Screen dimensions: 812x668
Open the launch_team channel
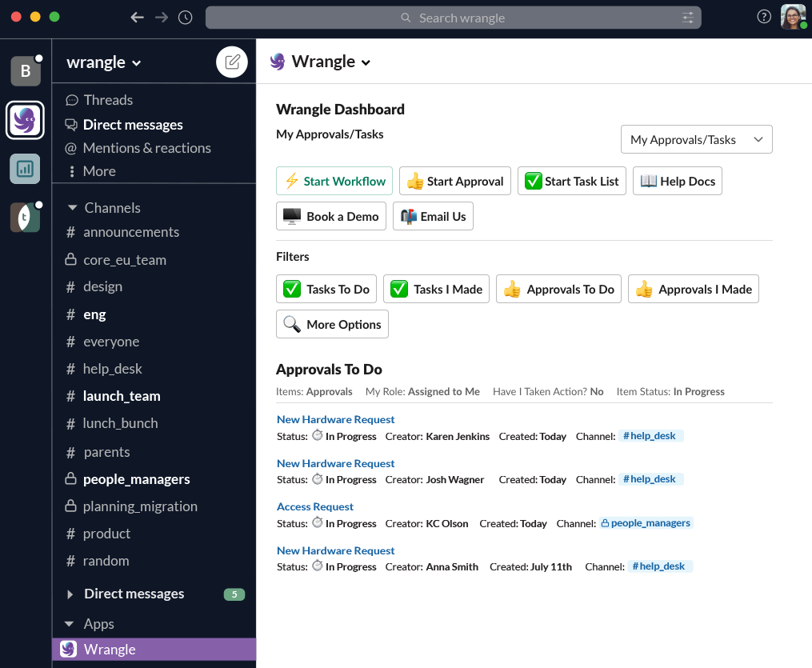[122, 396]
